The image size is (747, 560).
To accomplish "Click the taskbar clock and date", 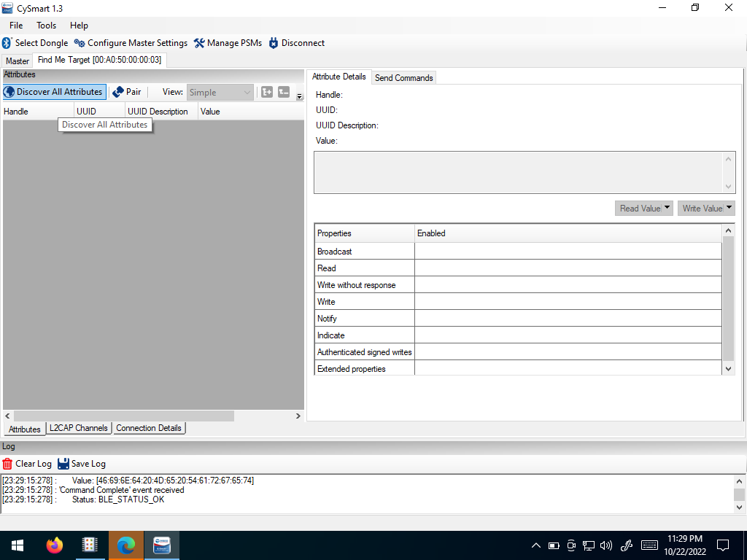I will [x=684, y=545].
